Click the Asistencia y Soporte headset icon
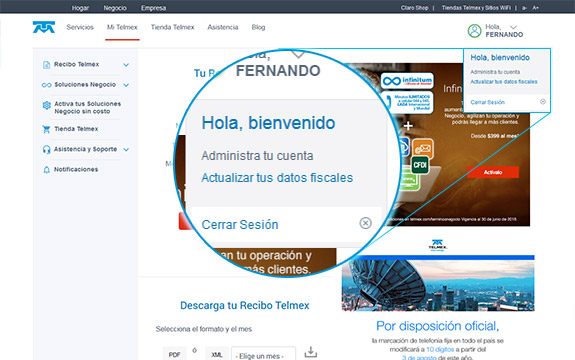The width and height of the screenshot is (575, 360). click(x=47, y=150)
